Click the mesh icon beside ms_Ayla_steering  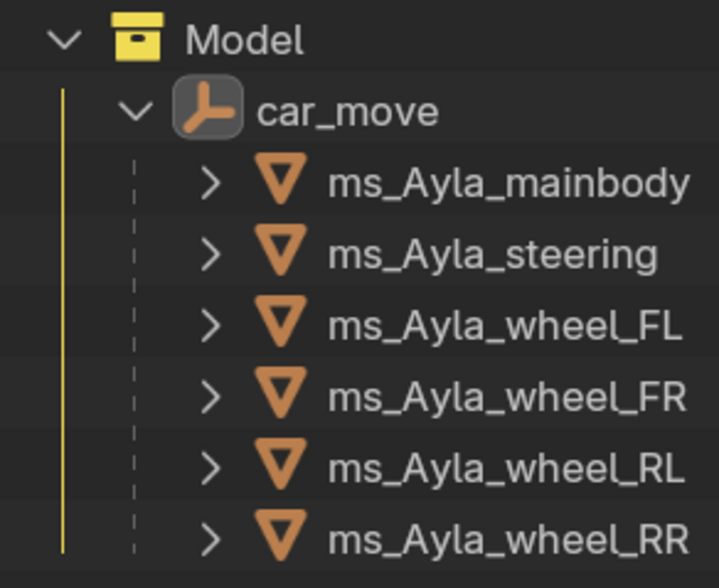click(280, 250)
